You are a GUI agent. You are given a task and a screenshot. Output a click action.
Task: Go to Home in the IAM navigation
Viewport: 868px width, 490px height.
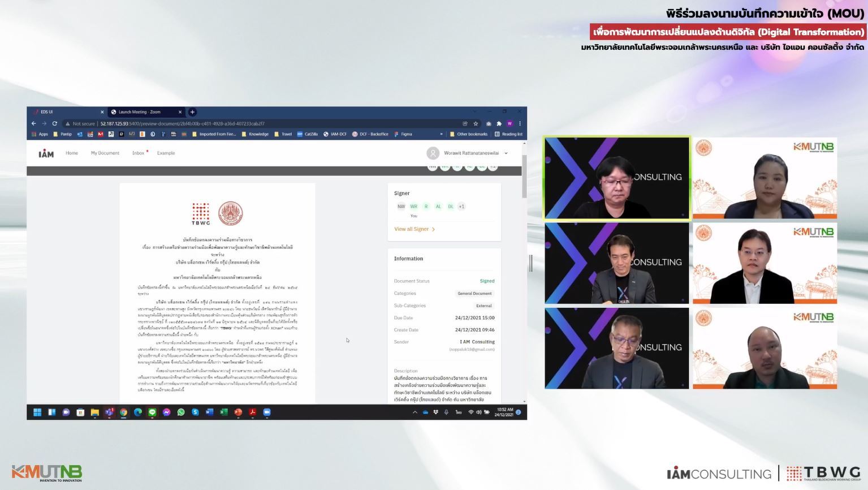coord(72,153)
